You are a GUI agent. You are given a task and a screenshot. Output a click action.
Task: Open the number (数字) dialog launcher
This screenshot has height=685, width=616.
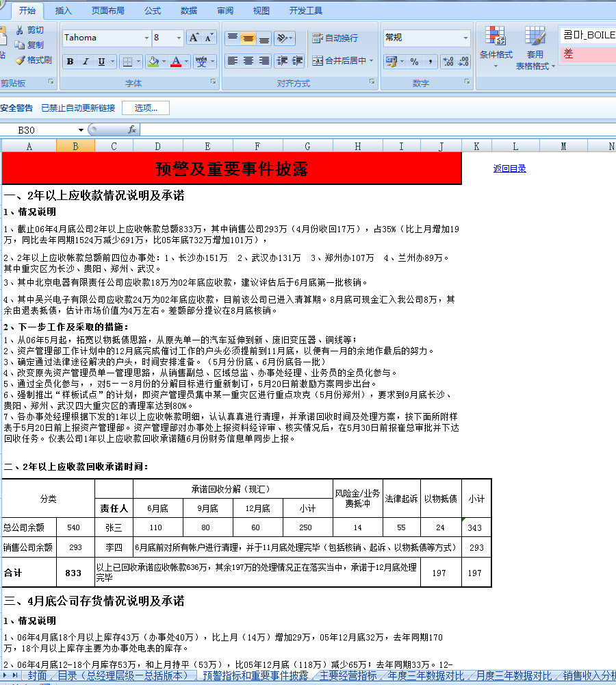[467, 82]
